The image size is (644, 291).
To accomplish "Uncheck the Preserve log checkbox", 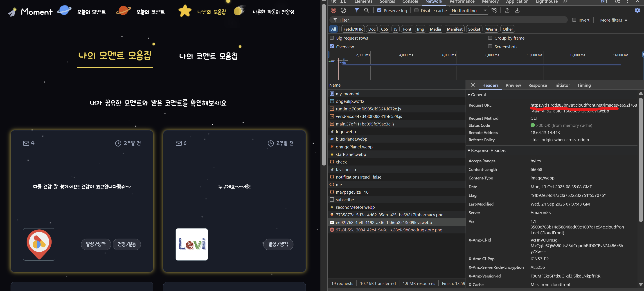I will click(379, 10).
